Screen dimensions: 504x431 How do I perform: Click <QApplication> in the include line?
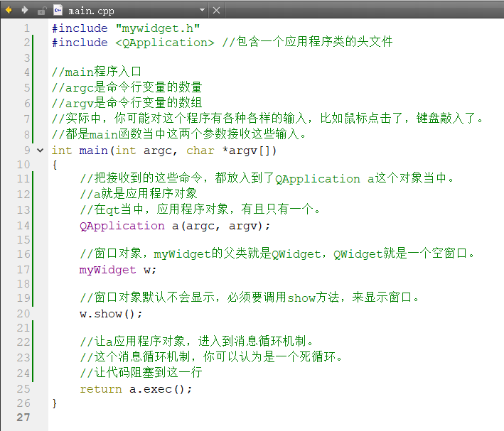(165, 43)
